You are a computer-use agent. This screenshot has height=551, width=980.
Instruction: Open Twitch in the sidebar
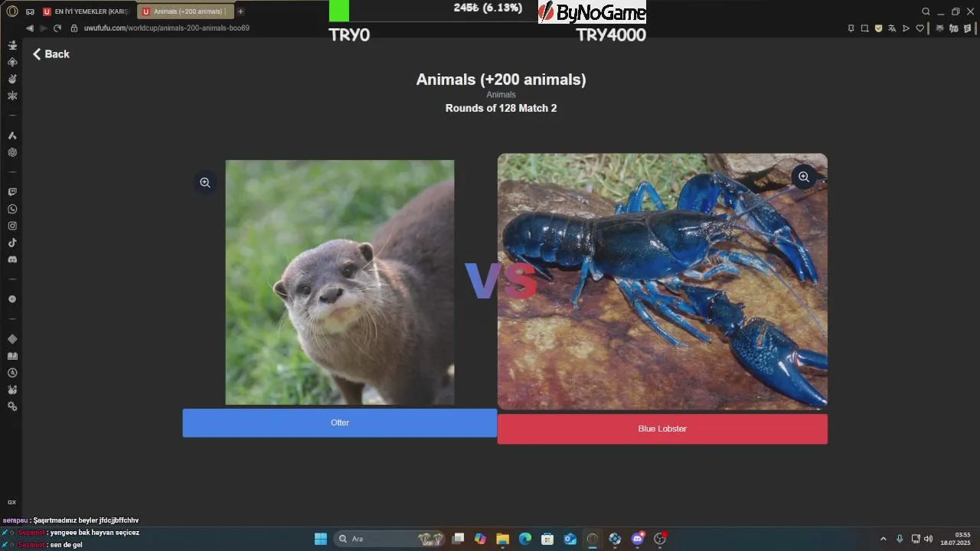coord(12,192)
